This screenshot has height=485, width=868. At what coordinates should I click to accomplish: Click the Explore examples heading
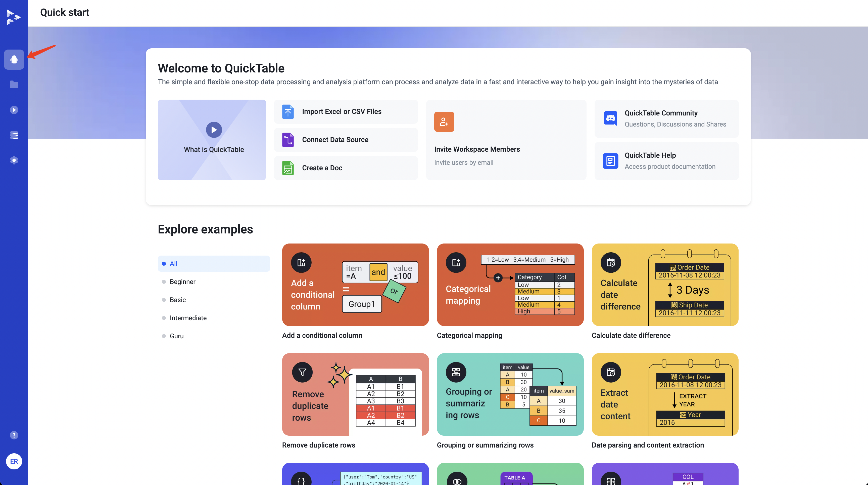206,229
